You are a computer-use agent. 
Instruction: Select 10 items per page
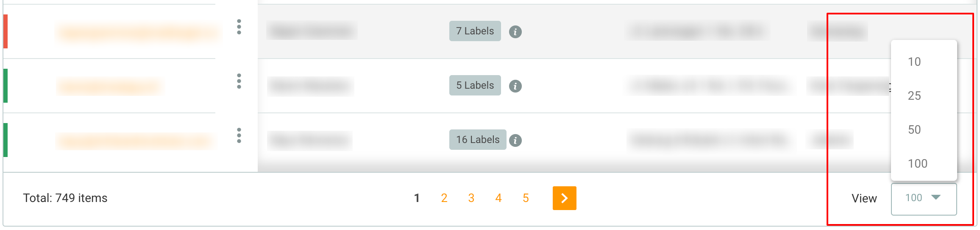914,62
